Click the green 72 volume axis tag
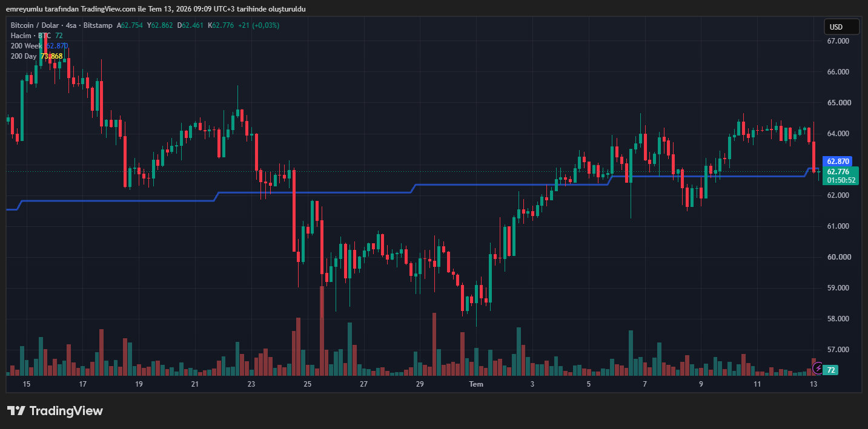 coord(831,370)
